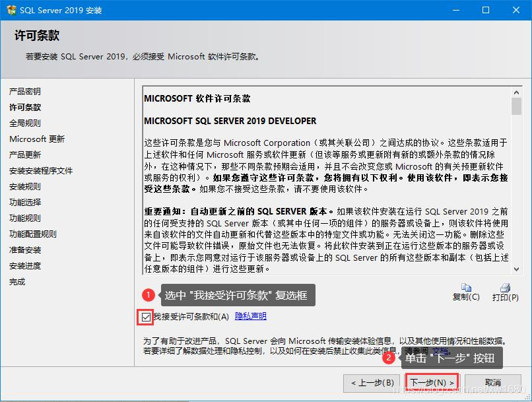Go back with 上一步(B) button

(372, 382)
